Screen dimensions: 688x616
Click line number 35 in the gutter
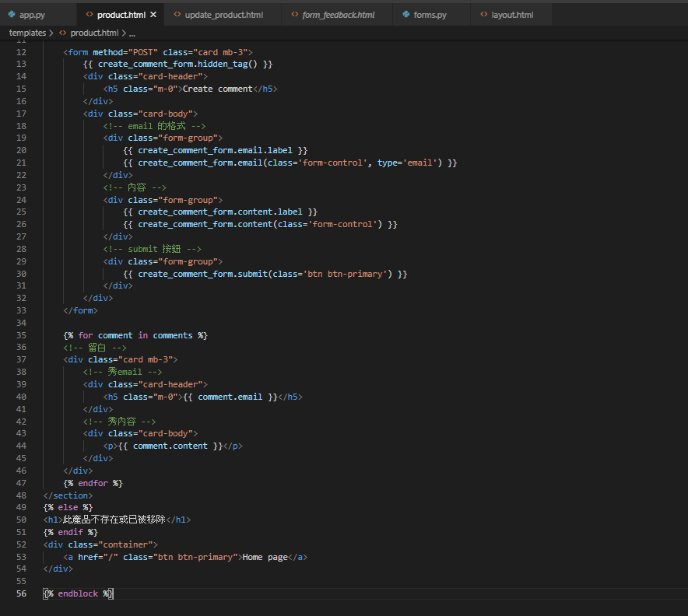pos(21,335)
